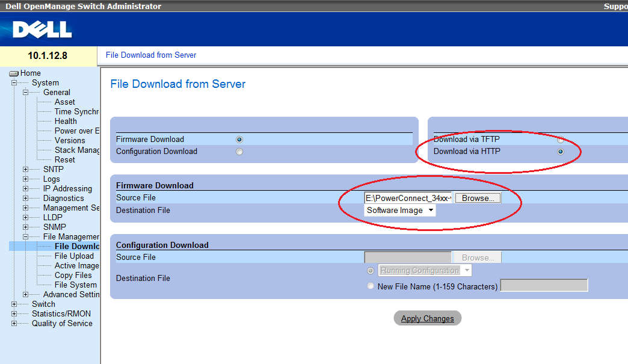Select Management Security in the tree
This screenshot has height=364, width=628.
pos(71,208)
